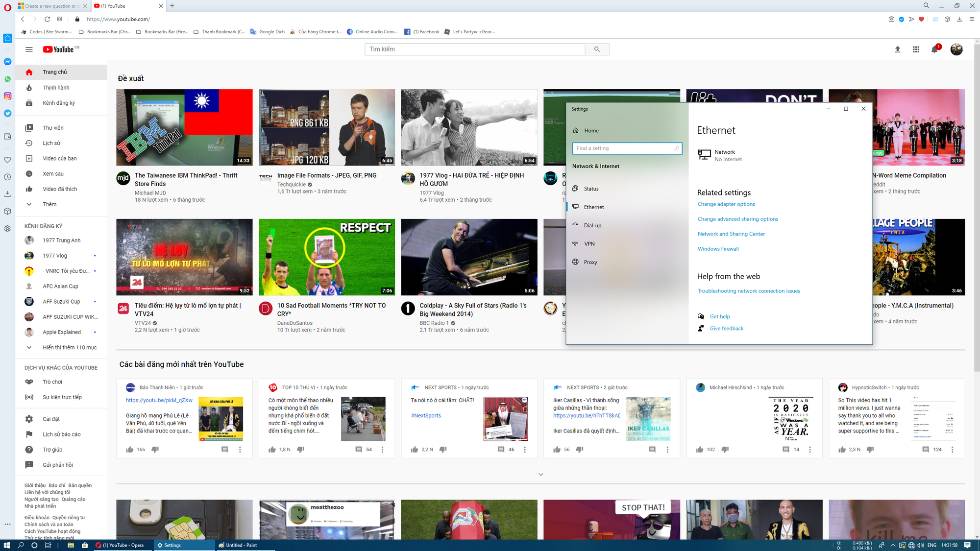
Task: Switch to the 'Create a new question' tab
Action: pos(52,6)
